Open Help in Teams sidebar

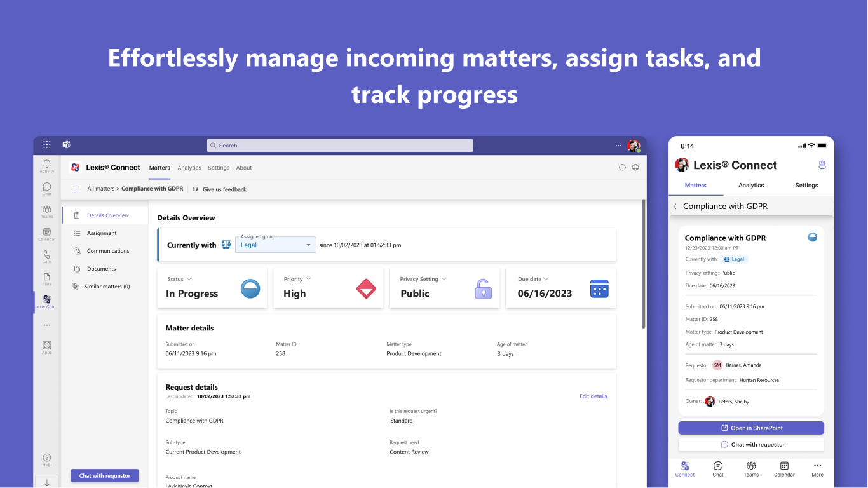[x=47, y=460]
